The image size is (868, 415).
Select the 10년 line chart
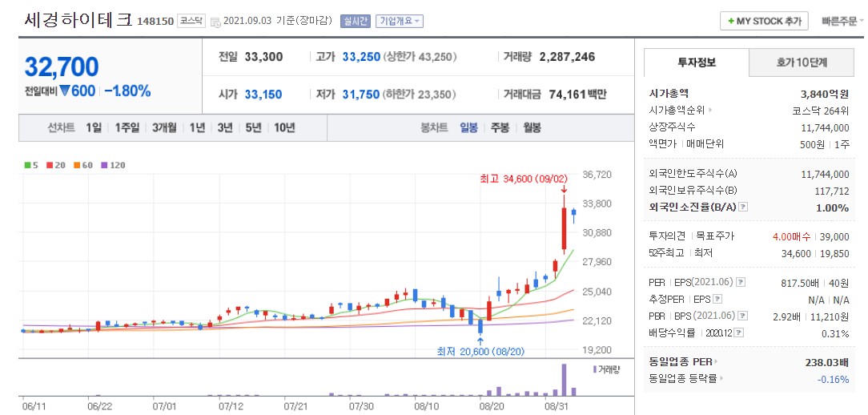(284, 128)
